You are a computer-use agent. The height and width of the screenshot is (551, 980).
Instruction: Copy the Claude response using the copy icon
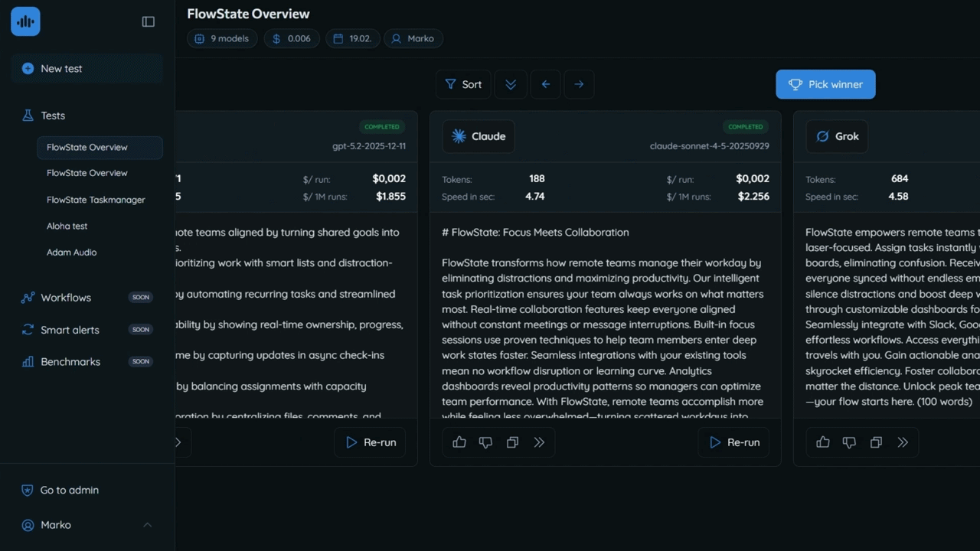512,442
